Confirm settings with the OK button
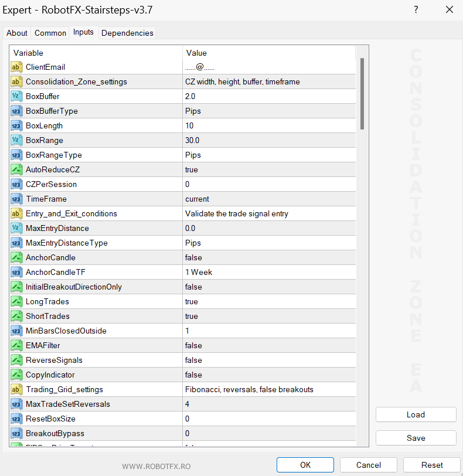The image size is (463, 476). (x=305, y=465)
